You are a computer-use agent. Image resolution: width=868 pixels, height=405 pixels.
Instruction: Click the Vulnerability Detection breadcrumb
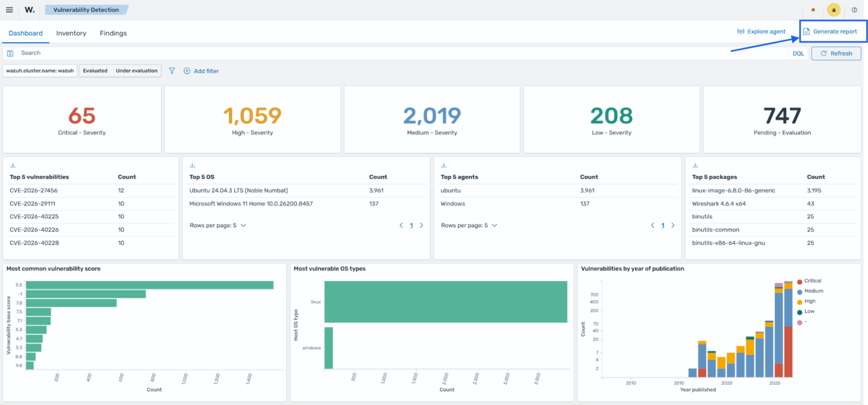[86, 10]
